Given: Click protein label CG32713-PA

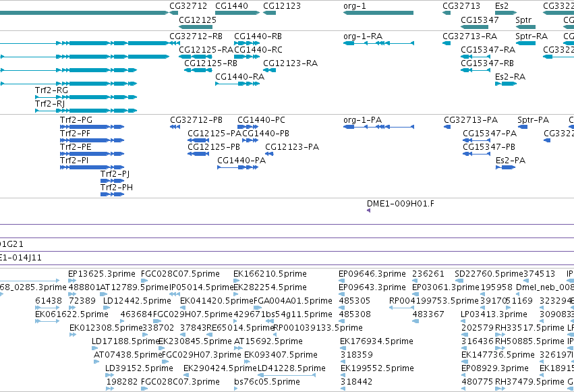Looking at the screenshot, I should 471,120.
